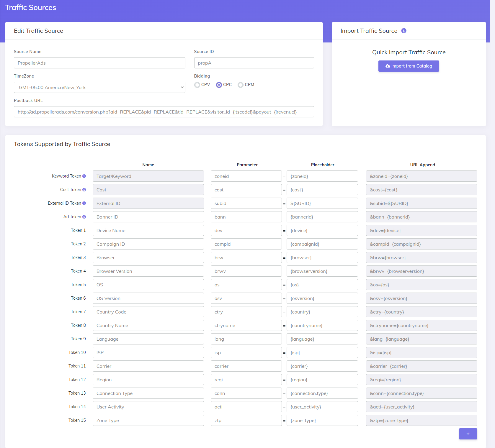Click the plus add-token button

pyautogui.click(x=468, y=434)
